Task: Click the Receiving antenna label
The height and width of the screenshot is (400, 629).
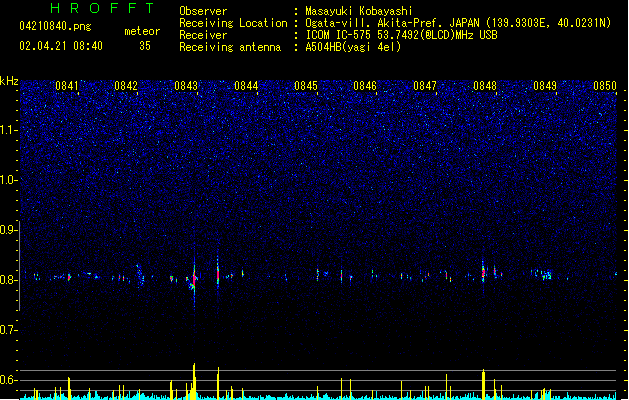Action: coord(230,47)
